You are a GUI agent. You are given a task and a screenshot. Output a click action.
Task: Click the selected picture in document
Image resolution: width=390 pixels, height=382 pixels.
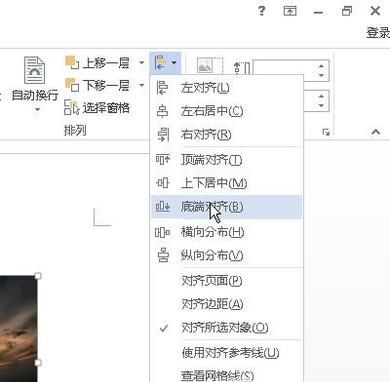pos(18,329)
